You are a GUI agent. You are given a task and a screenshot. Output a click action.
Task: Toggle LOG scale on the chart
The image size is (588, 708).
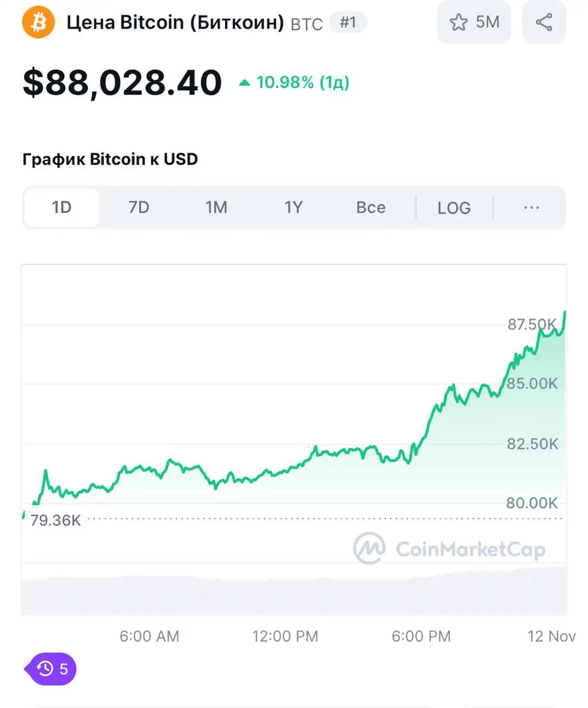pos(454,208)
